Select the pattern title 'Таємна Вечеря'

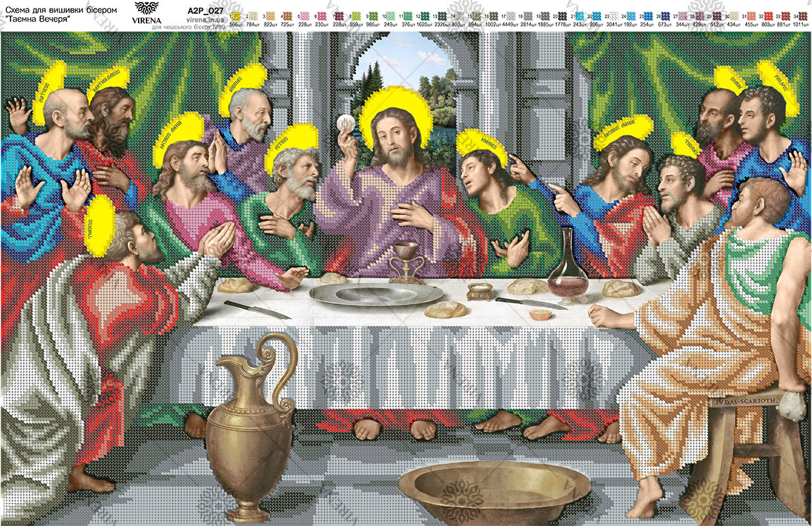click(37, 19)
